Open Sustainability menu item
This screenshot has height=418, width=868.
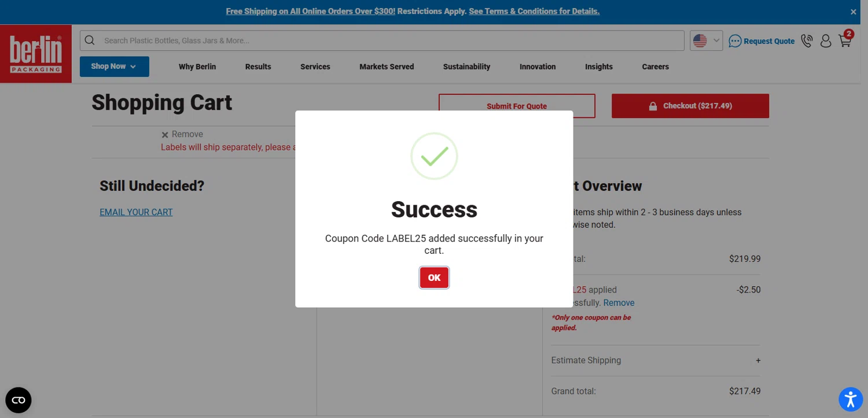click(466, 66)
